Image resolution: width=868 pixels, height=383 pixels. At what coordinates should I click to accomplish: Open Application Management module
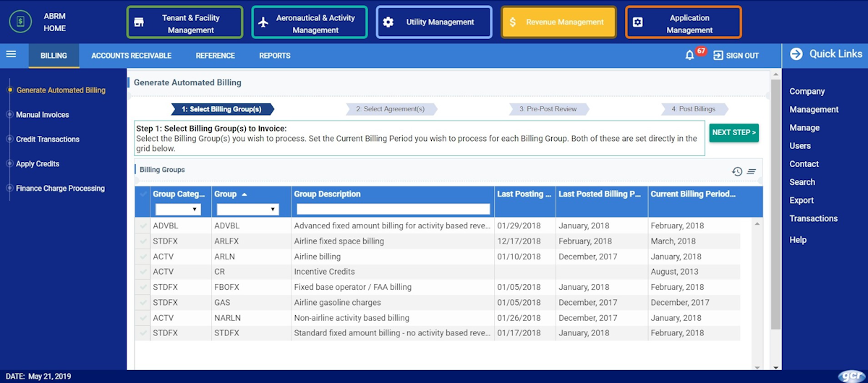[x=684, y=22]
